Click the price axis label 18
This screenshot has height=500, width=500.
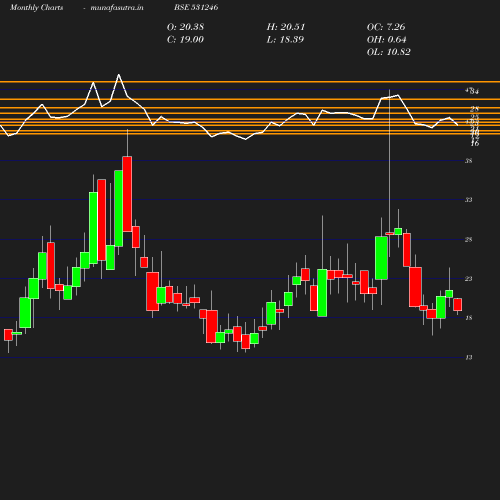click(469, 318)
